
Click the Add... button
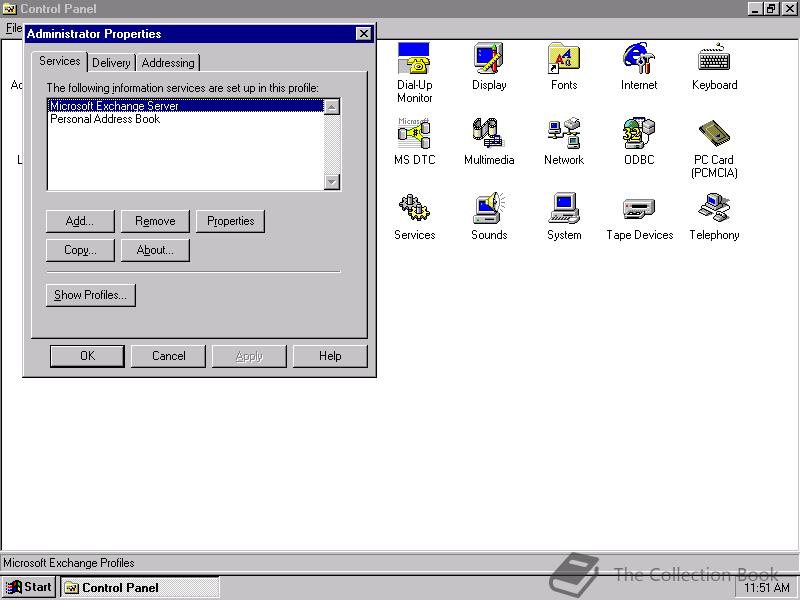pyautogui.click(x=80, y=221)
